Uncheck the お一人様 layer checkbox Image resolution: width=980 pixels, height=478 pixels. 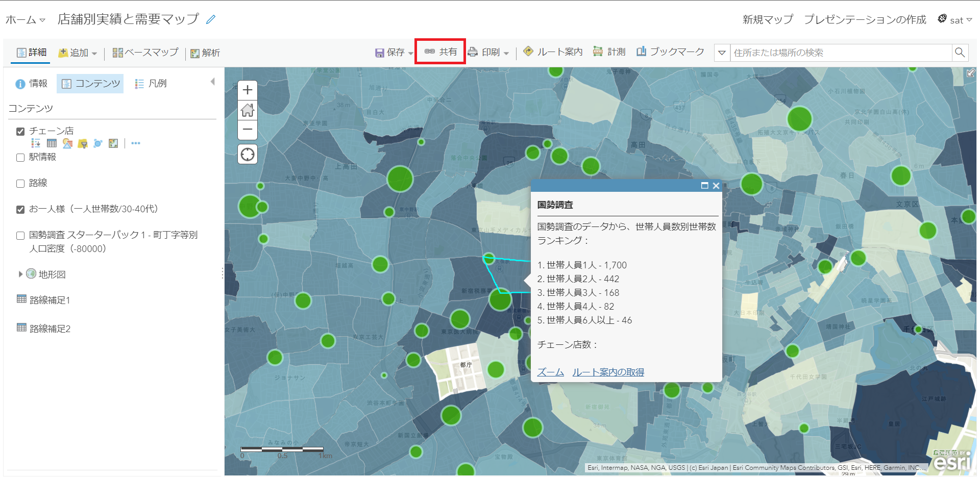click(x=20, y=210)
